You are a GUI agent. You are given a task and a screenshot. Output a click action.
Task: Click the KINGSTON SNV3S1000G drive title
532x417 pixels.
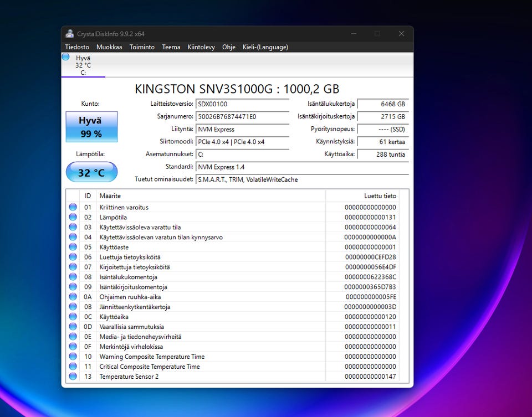click(237, 89)
